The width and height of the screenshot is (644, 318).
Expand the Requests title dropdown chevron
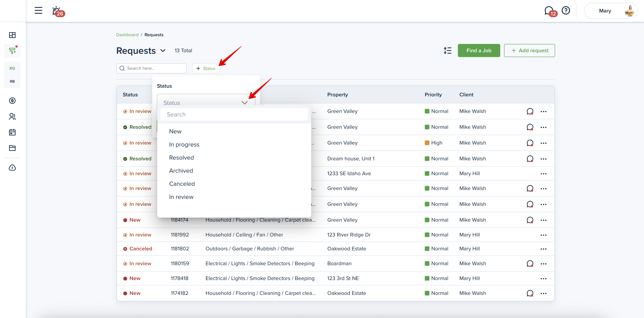[163, 50]
